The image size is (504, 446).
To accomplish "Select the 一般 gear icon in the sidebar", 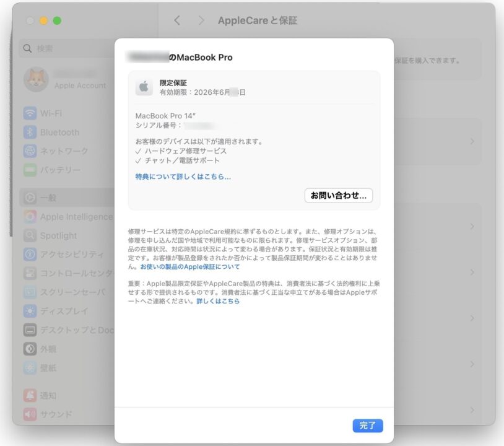I will pyautogui.click(x=30, y=198).
